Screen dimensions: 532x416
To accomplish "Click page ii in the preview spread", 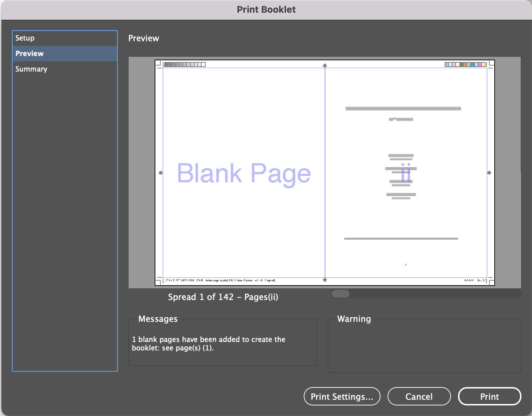I will pyautogui.click(x=405, y=173).
